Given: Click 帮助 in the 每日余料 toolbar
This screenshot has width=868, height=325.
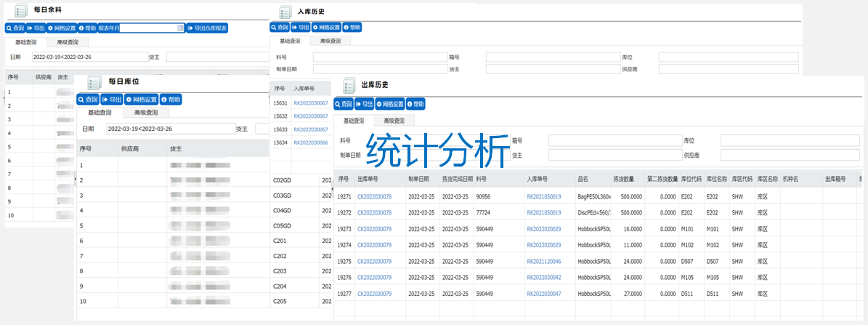Looking at the screenshot, I should [x=87, y=28].
